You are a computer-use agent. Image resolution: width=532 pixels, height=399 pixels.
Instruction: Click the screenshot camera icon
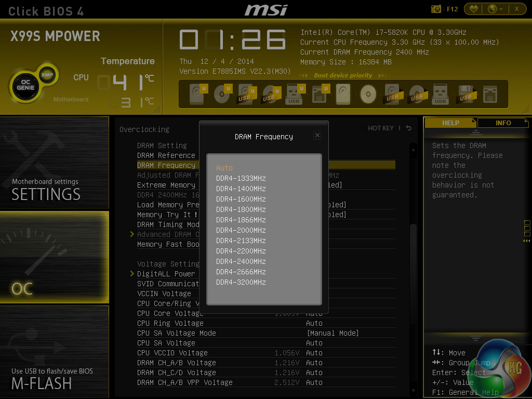pos(436,9)
